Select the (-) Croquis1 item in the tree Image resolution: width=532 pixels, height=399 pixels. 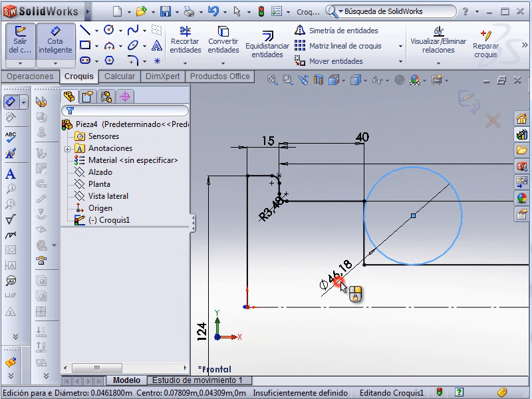pos(108,220)
